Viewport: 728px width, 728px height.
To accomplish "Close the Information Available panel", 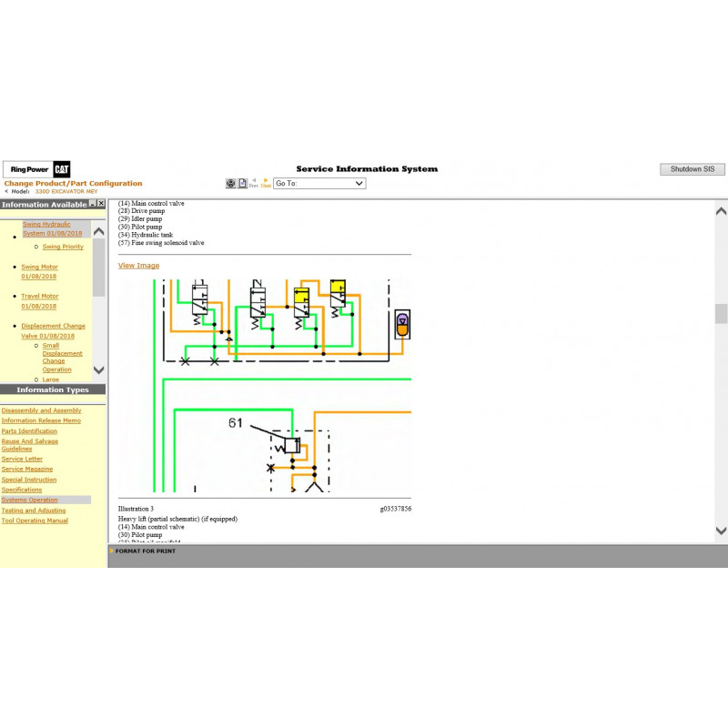I will [101, 204].
